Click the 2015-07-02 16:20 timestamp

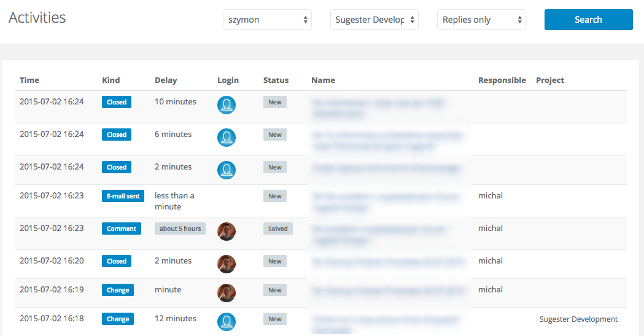click(52, 260)
